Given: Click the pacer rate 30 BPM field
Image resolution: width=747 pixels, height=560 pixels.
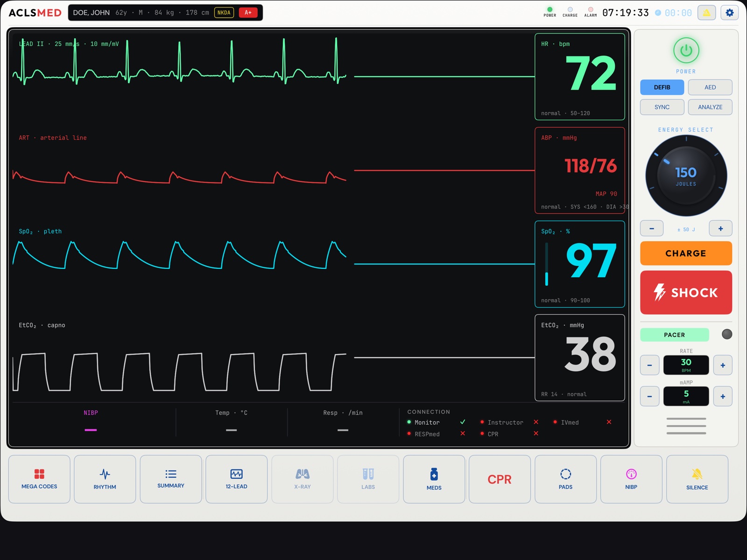Looking at the screenshot, I should coord(686,365).
